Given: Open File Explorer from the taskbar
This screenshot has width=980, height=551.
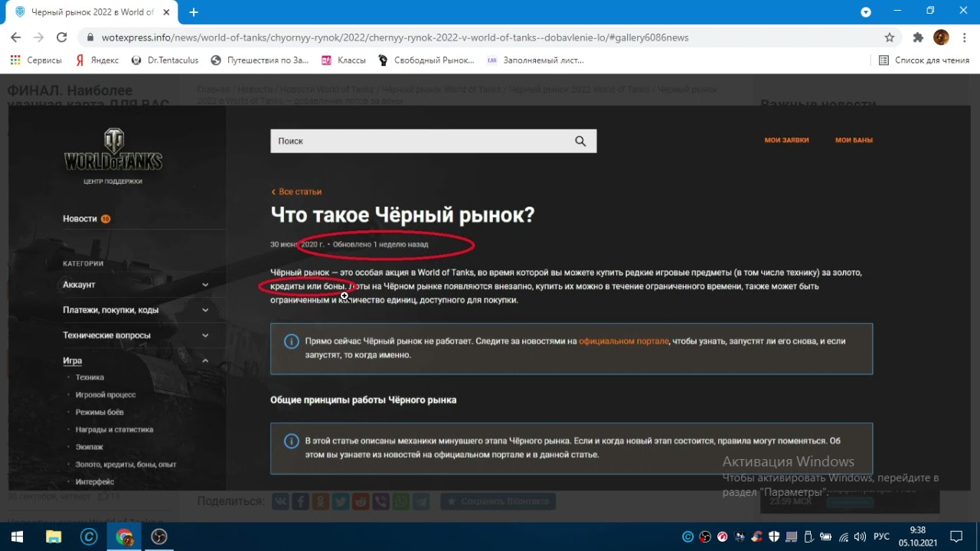Looking at the screenshot, I should point(54,536).
